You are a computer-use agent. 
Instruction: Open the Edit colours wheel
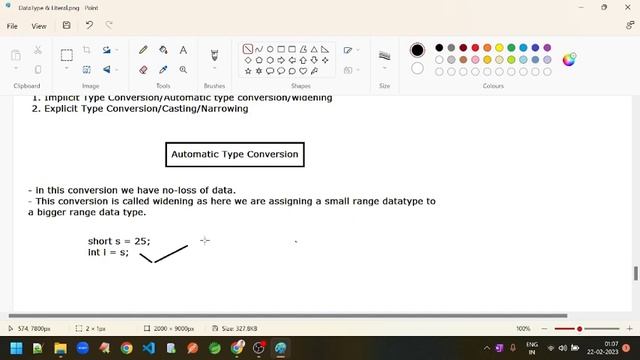[x=569, y=60]
